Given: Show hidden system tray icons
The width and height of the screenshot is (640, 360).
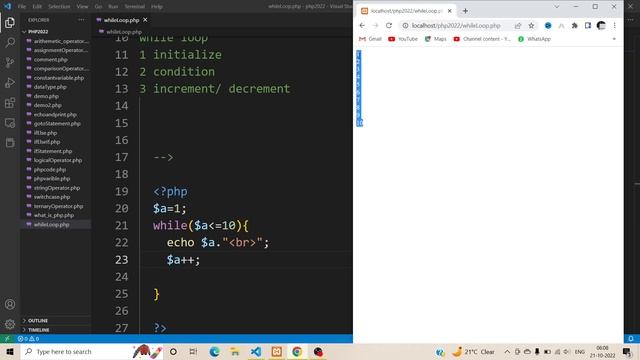Looking at the screenshot, I should click(x=507, y=351).
